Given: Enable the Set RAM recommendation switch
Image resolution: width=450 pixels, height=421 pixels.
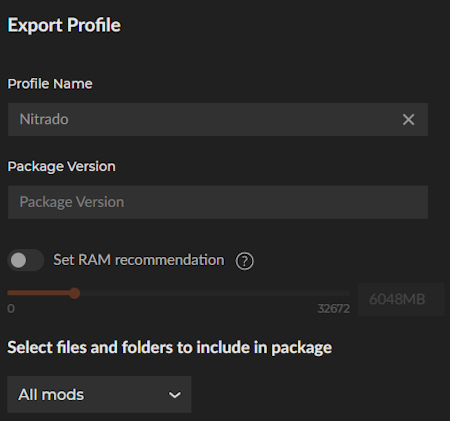Looking at the screenshot, I should click(26, 260).
